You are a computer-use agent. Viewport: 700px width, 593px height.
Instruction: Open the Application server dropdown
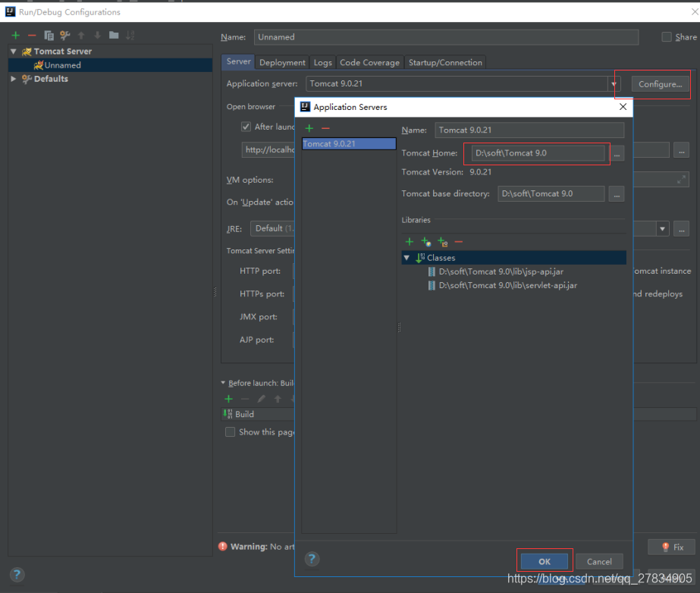[x=614, y=84]
